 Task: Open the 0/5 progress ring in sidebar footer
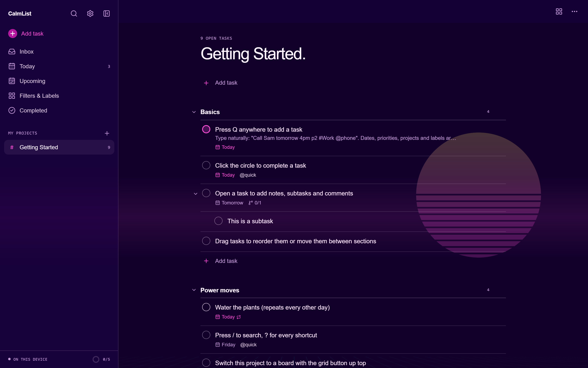tap(101, 359)
